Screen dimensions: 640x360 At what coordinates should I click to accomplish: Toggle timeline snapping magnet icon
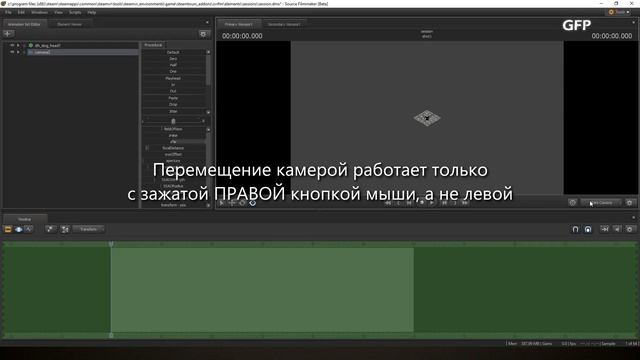pos(575,229)
